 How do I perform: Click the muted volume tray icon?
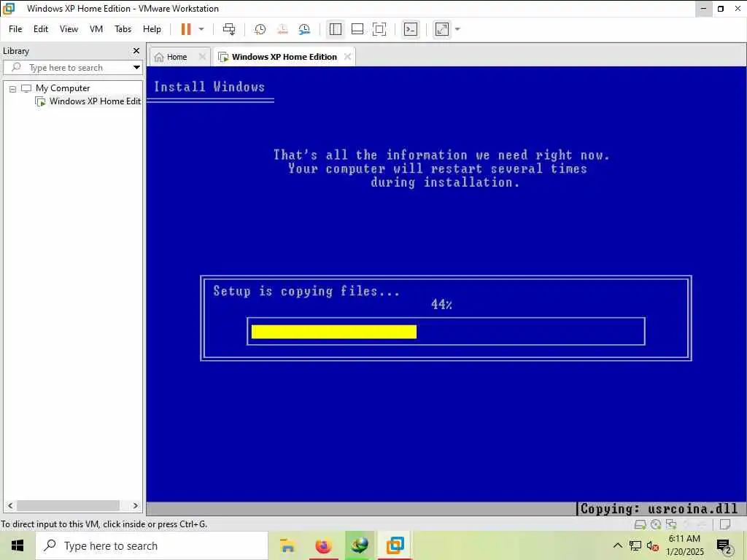(653, 545)
